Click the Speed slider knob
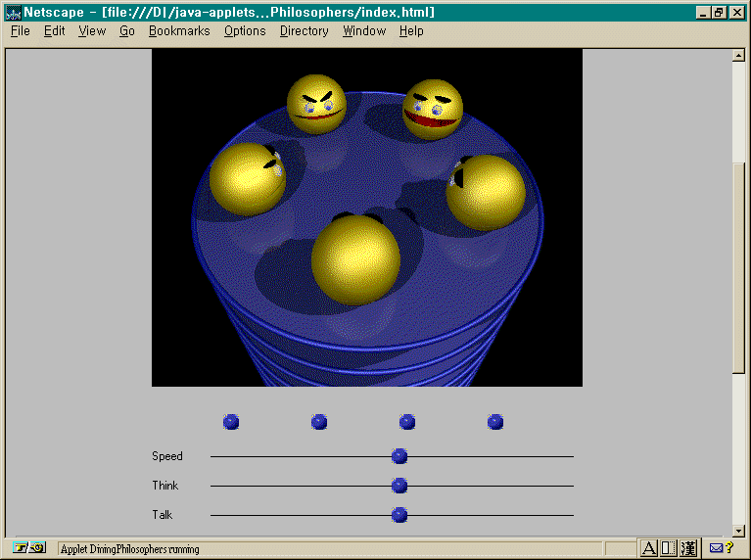 [x=399, y=456]
